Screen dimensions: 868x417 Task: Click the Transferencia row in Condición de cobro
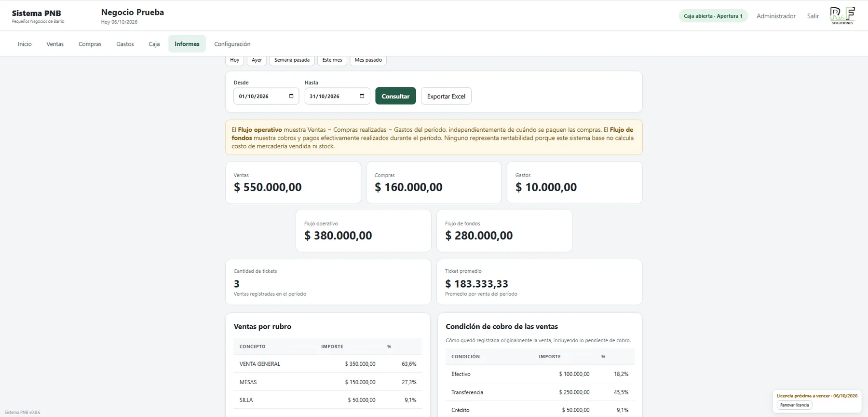tap(540, 392)
